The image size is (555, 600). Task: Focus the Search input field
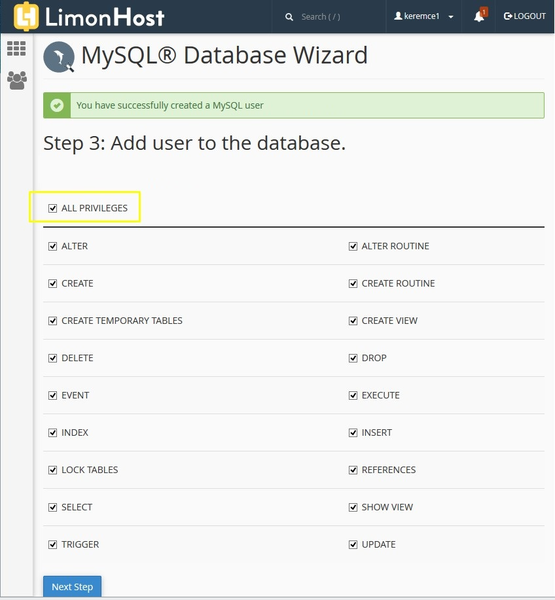[x=321, y=17]
